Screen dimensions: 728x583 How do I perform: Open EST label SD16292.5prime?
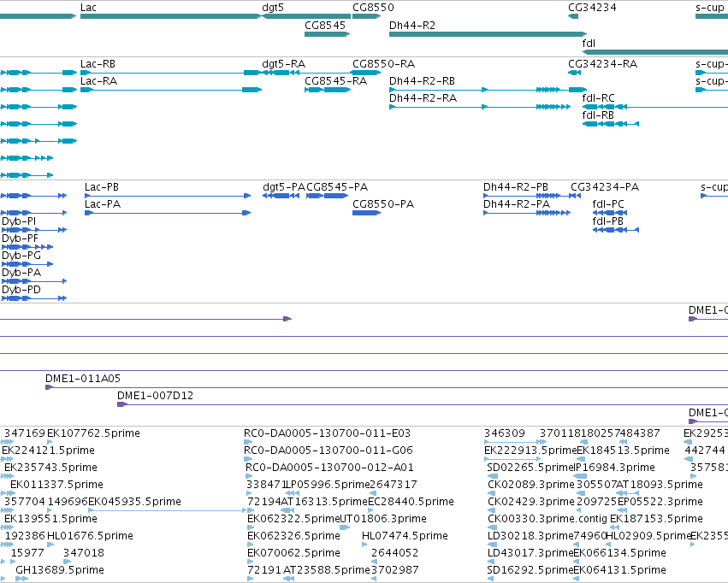pos(530,570)
